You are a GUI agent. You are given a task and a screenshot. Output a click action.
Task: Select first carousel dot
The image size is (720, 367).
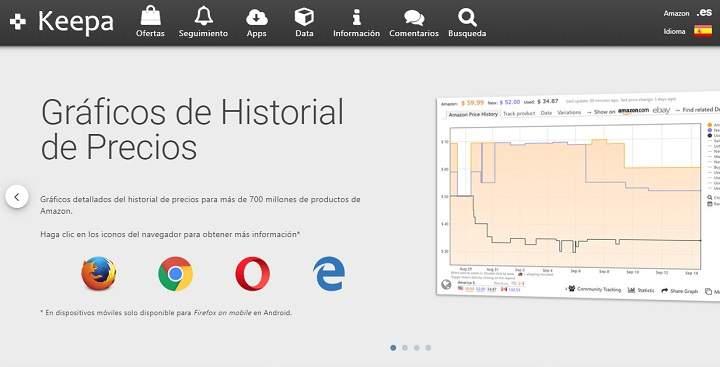(x=393, y=348)
